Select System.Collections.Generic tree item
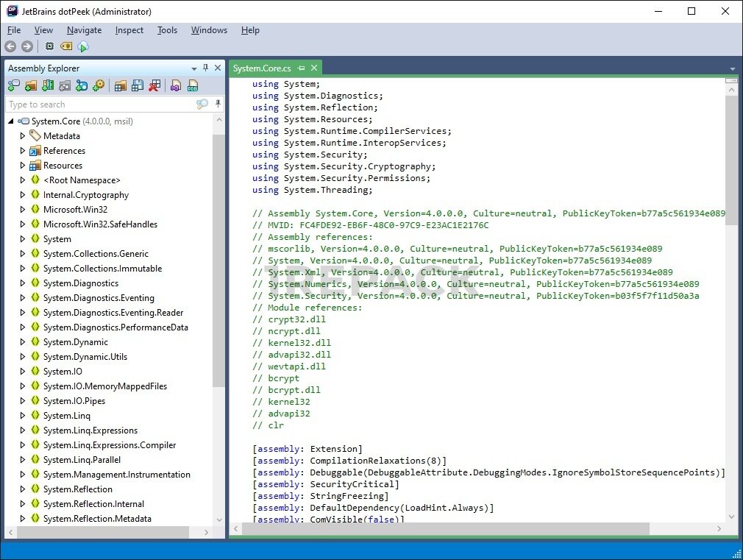The image size is (743, 560). (x=96, y=254)
